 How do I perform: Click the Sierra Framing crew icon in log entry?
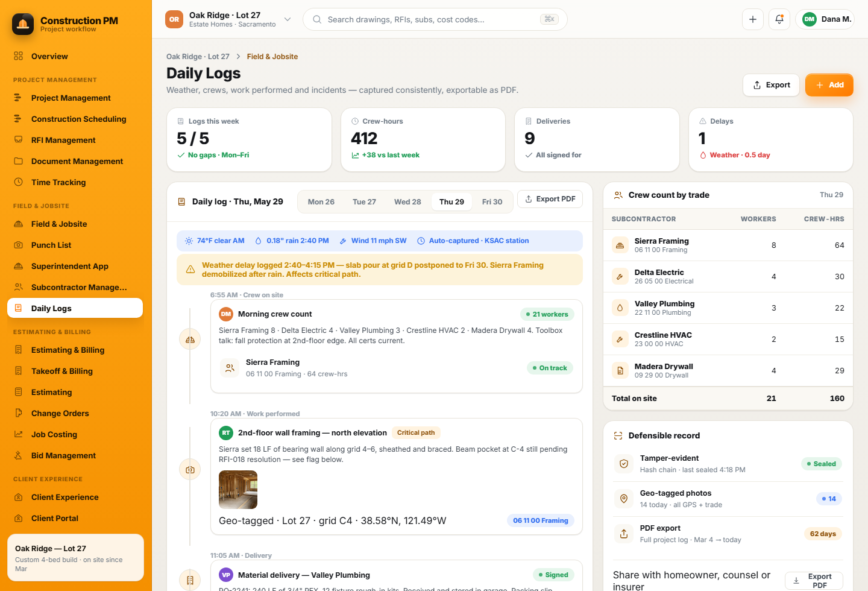point(230,368)
